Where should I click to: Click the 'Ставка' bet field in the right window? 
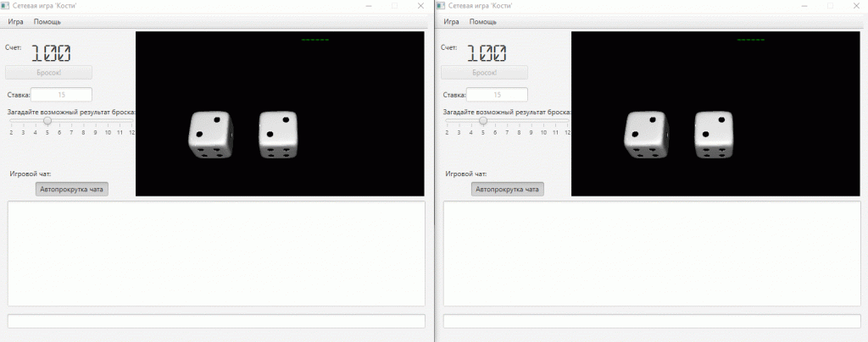(497, 95)
